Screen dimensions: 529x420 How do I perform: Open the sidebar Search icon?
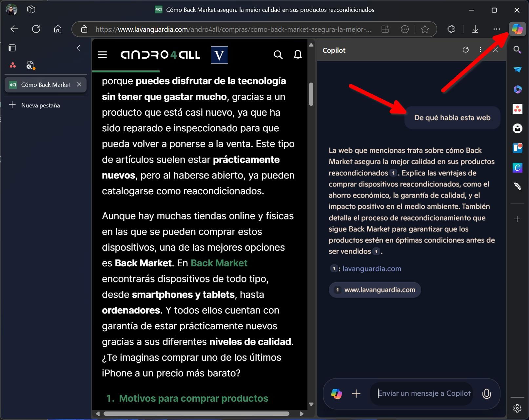pyautogui.click(x=517, y=50)
